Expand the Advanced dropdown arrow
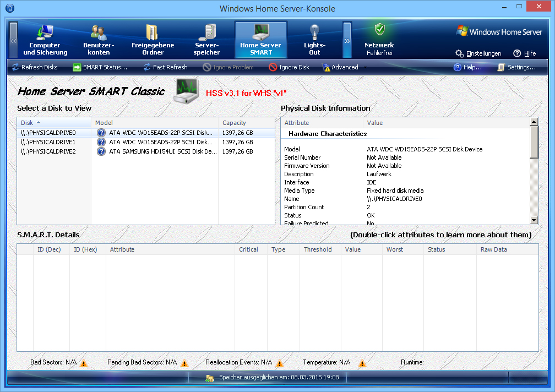The image size is (555, 392). pos(365,67)
